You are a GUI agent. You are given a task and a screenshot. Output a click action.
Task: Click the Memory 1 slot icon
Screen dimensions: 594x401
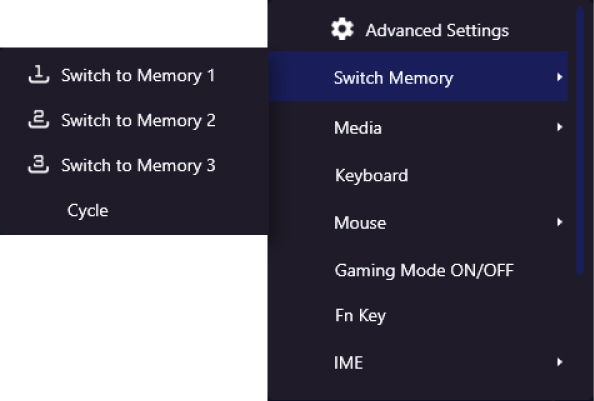pos(39,74)
